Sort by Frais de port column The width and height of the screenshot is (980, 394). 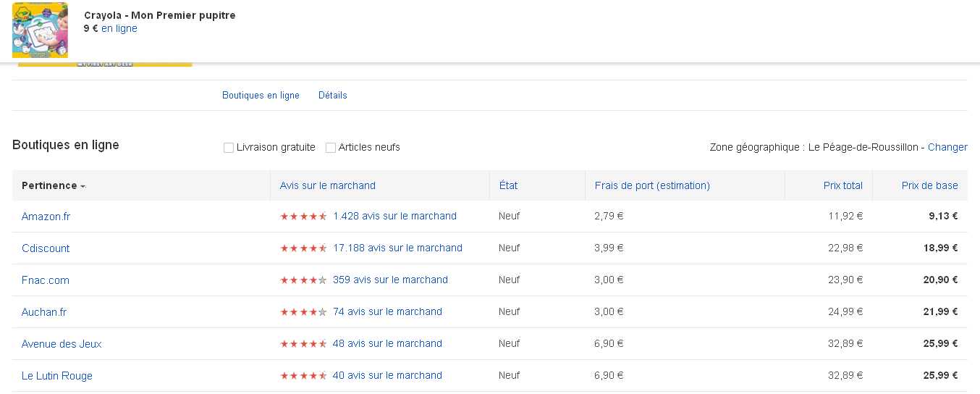point(651,186)
